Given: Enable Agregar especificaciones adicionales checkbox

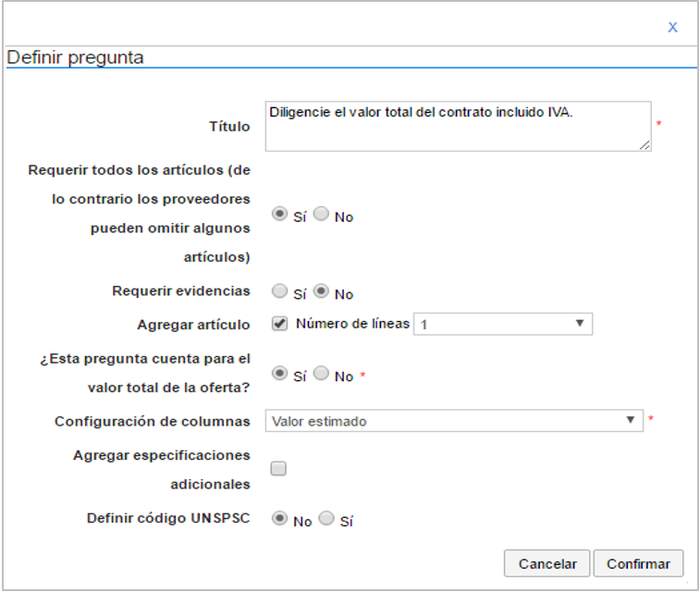Looking at the screenshot, I should [x=278, y=468].
